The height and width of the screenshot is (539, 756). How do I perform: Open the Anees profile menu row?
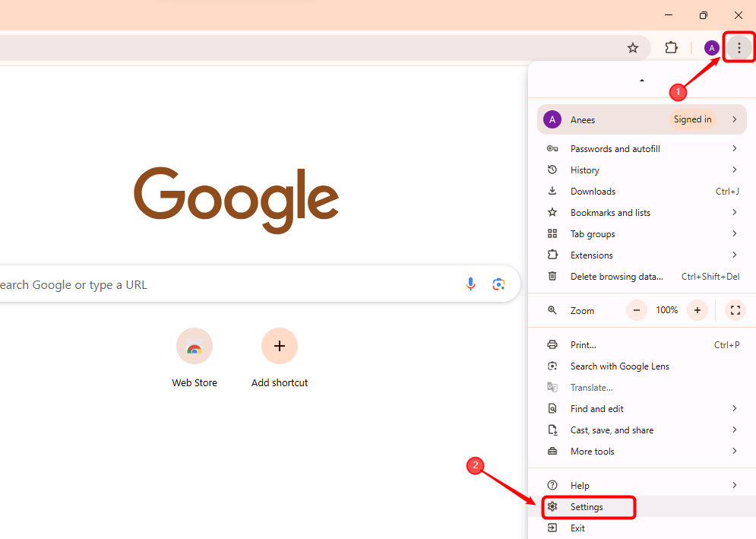click(x=642, y=119)
